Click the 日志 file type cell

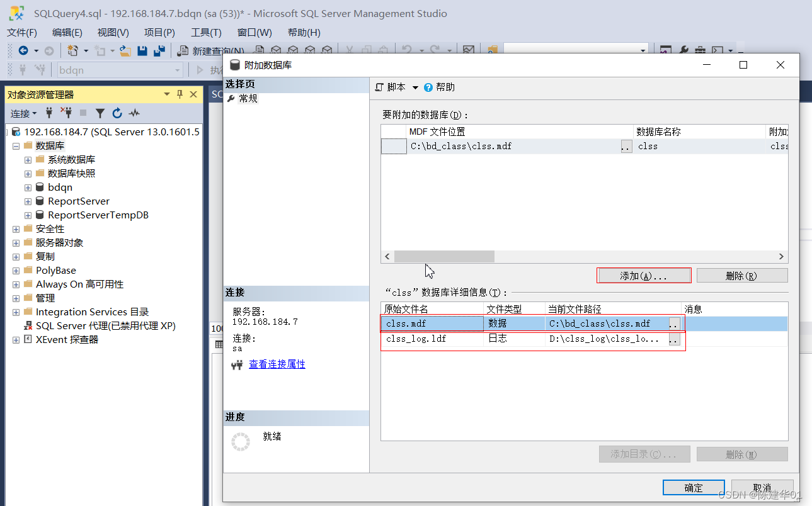(x=515, y=339)
